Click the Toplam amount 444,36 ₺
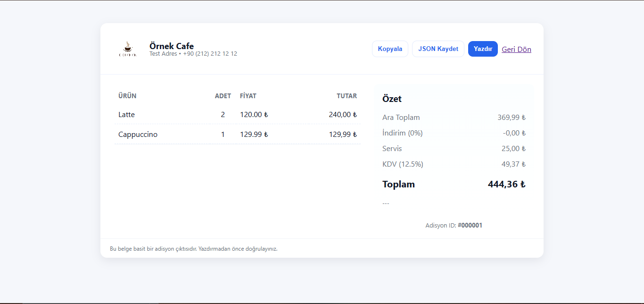Screen dimensions: 644x304 point(506,185)
